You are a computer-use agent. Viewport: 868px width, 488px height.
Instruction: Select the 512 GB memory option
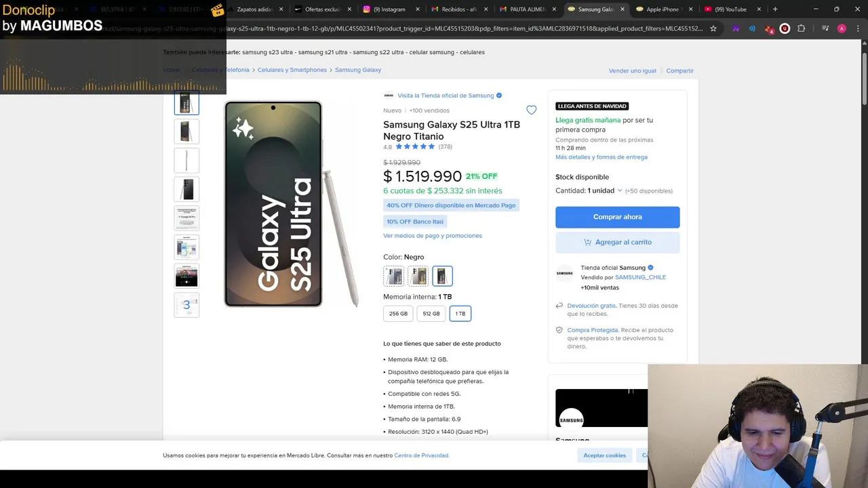coord(431,314)
